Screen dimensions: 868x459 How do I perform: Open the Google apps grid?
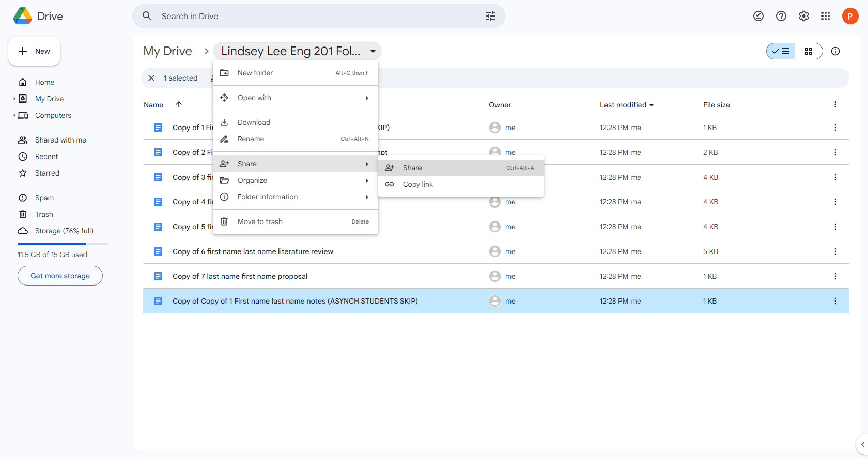tap(826, 16)
